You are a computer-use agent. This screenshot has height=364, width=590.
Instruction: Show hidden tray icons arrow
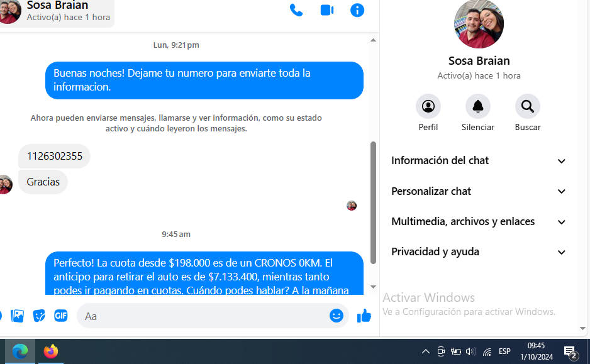pyautogui.click(x=426, y=351)
